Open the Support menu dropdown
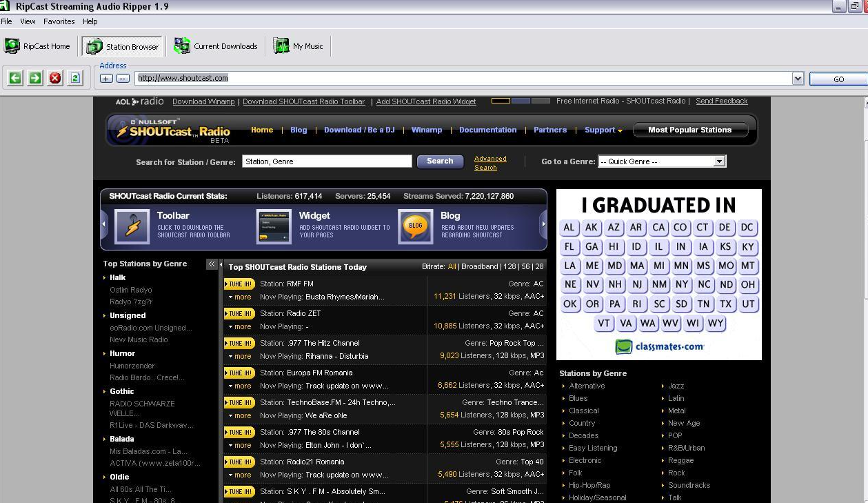This screenshot has width=868, height=503. 603,130
